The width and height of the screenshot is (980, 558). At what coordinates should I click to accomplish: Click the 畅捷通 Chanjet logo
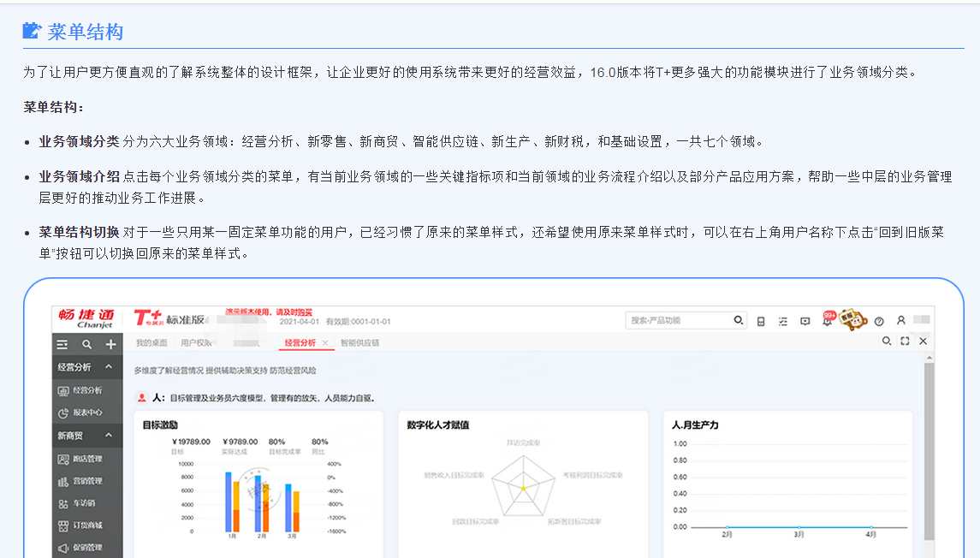point(87,318)
